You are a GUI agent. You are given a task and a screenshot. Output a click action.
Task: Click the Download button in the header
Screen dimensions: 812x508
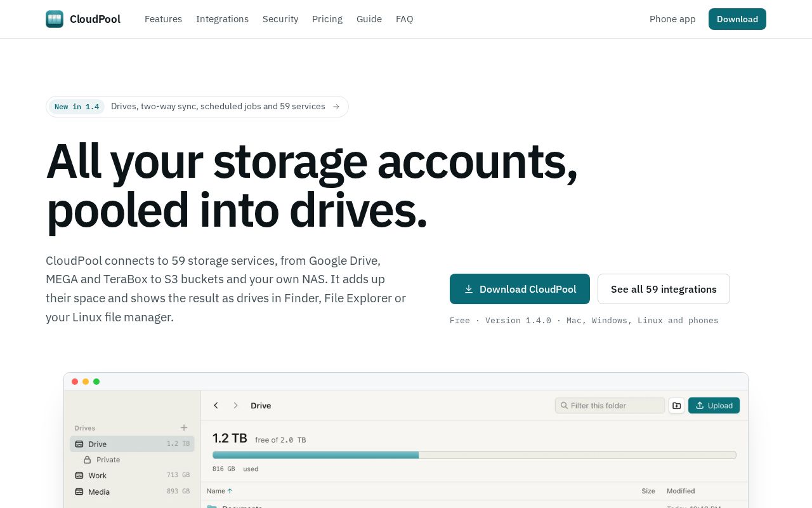pyautogui.click(x=737, y=19)
